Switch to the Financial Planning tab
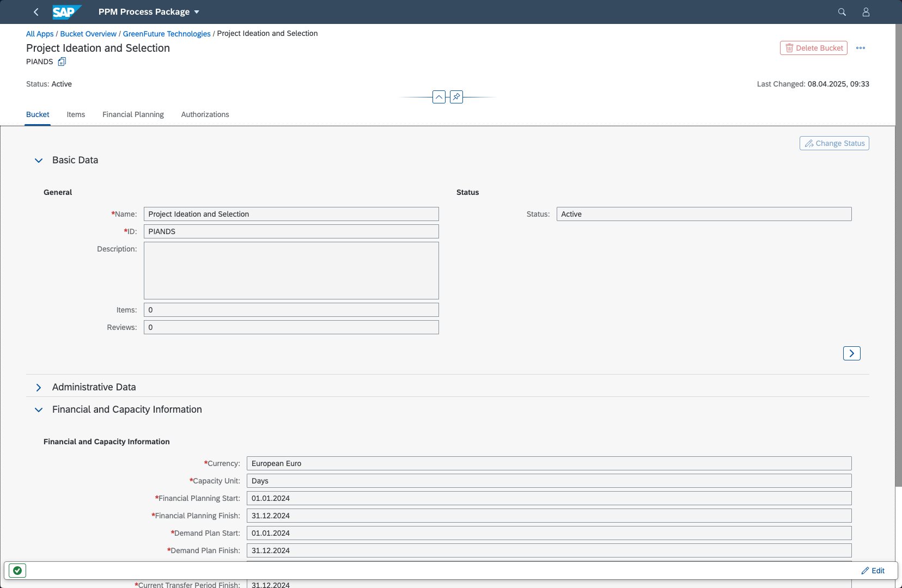The width and height of the screenshot is (902, 588). pos(133,114)
